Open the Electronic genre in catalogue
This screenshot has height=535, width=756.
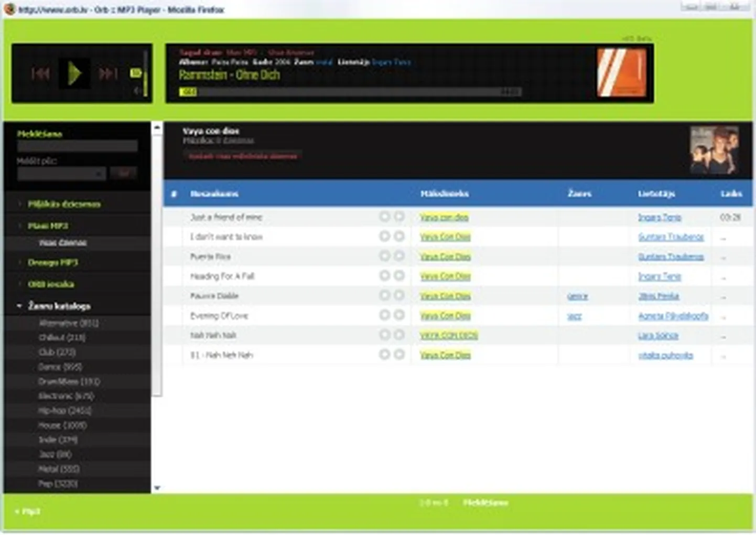(x=66, y=396)
